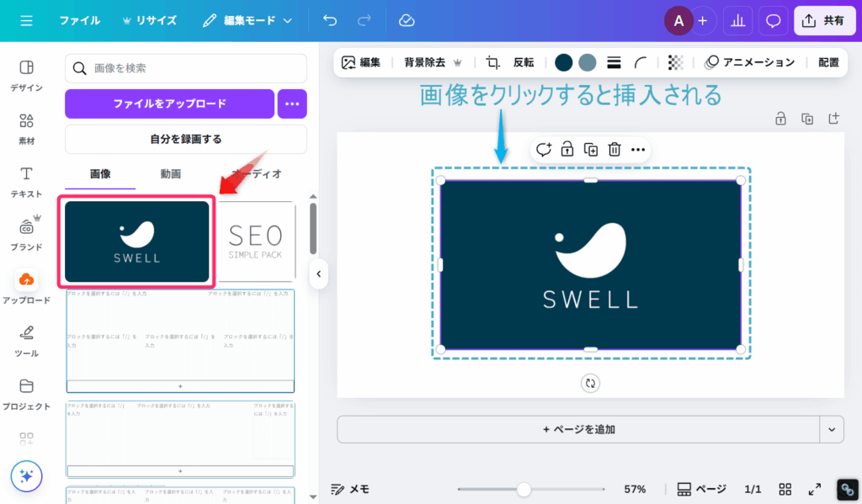Switch to the オーディオ tab
The height and width of the screenshot is (504, 862).
pos(256,173)
